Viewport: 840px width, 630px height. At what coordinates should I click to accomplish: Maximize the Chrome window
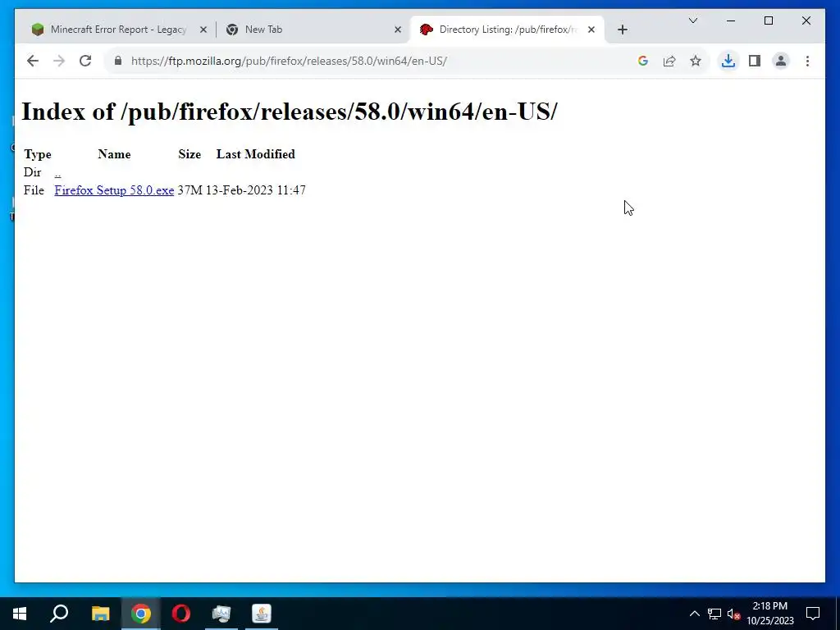pos(768,21)
